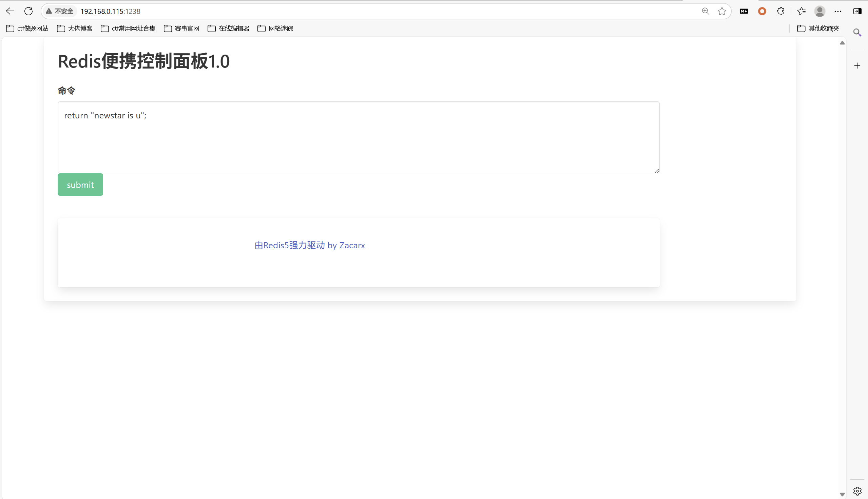The height and width of the screenshot is (499, 868).
Task: Open the Extensions puzzle icon
Action: tap(780, 11)
